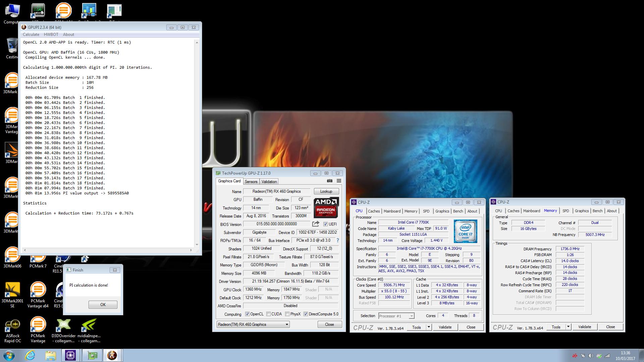Click Close button in left CPU-Z window

click(x=471, y=327)
